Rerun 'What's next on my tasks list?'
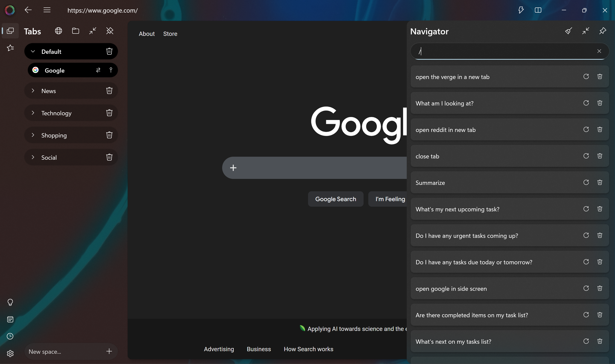The image size is (615, 364). coord(586,341)
